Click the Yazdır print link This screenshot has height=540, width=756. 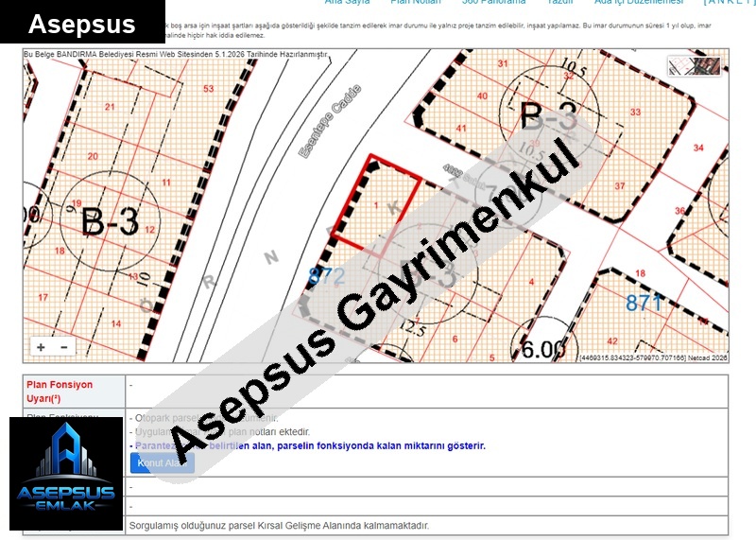[x=560, y=3]
